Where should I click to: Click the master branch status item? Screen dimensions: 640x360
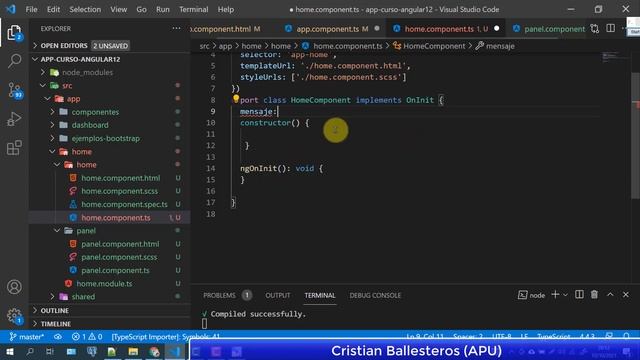click(27, 337)
